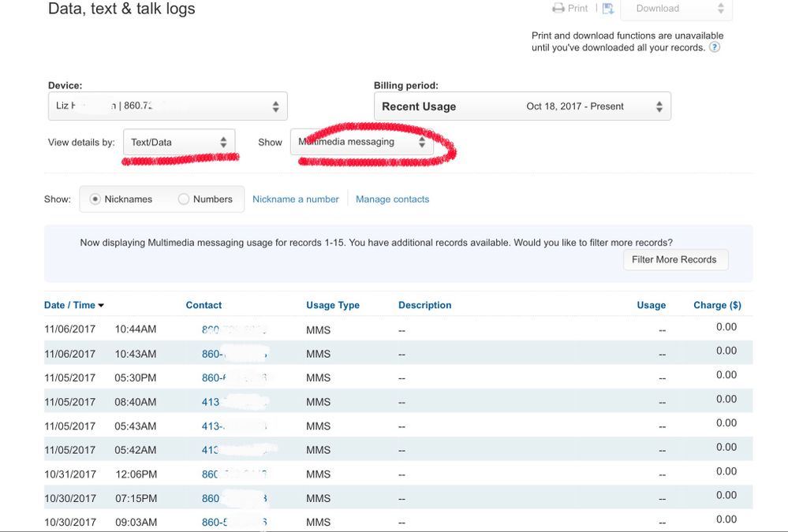788x532 pixels.
Task: Expand the Device selection dropdown
Action: [x=167, y=106]
